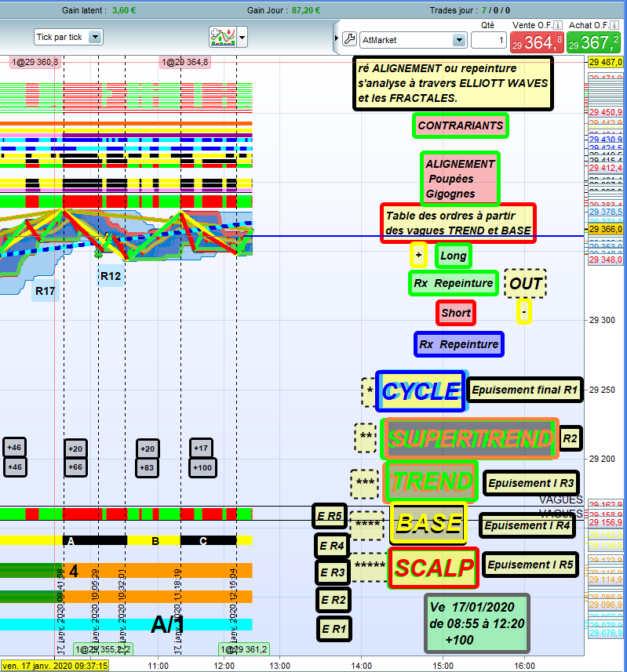
Task: Select Epuisement I R3 box
Action: pos(531,483)
